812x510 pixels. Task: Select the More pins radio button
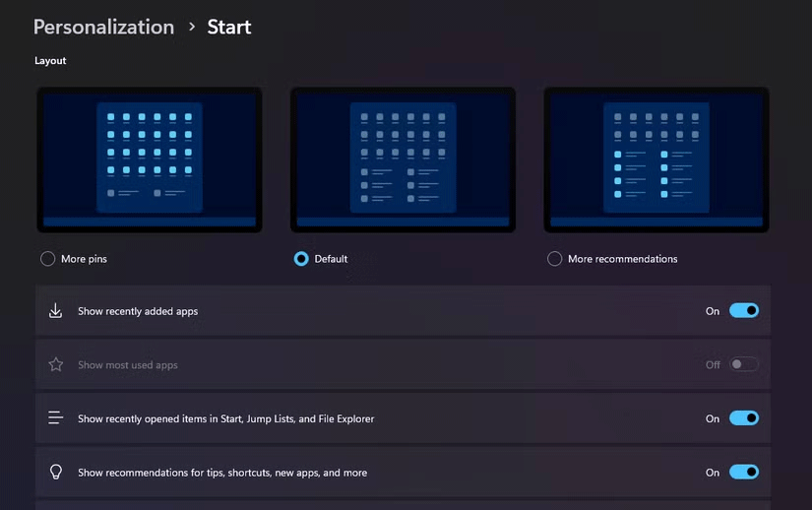tap(47, 259)
